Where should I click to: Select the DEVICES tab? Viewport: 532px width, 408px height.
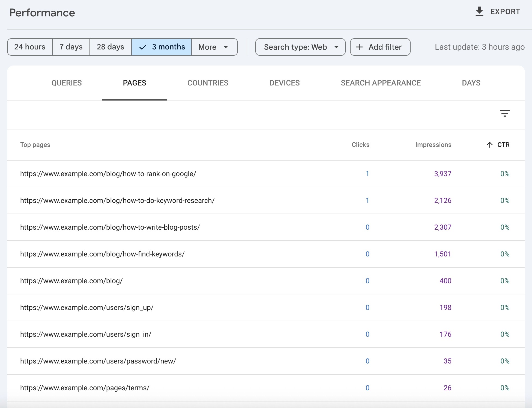(x=284, y=83)
